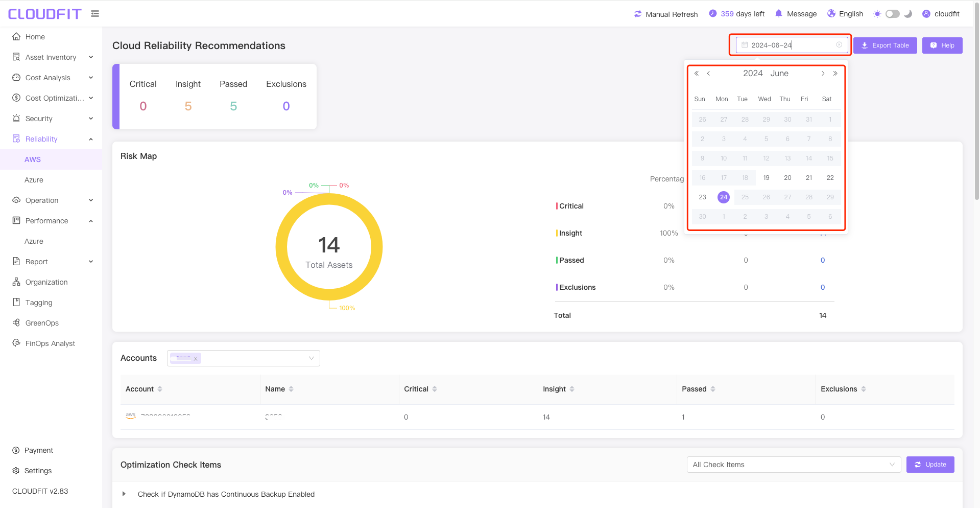Sort table by Critical column
The image size is (980, 508).
point(435,389)
